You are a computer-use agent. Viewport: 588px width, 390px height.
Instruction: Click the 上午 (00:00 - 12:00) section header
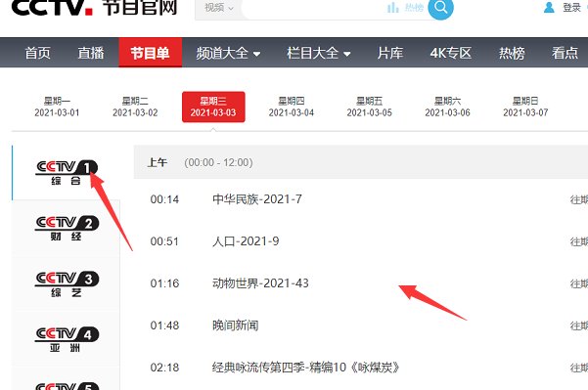tap(361, 162)
